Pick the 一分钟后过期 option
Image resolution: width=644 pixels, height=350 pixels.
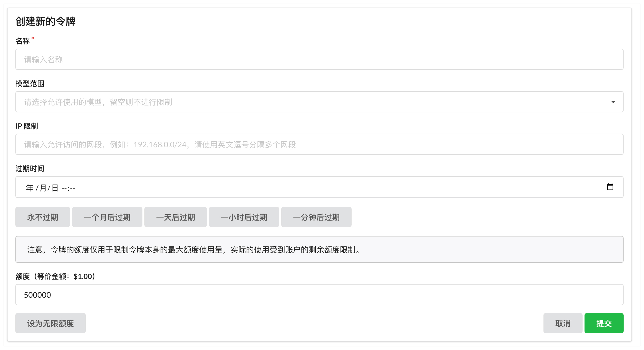point(316,217)
